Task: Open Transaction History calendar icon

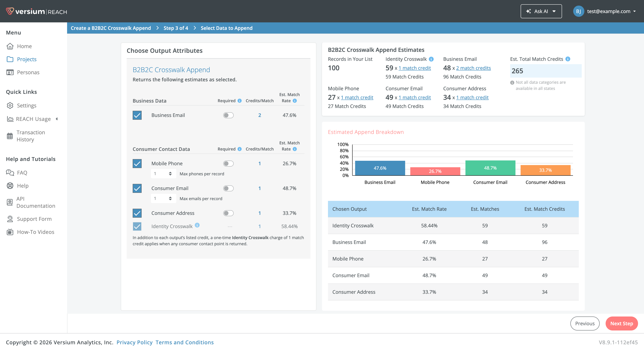Action: pyautogui.click(x=10, y=136)
